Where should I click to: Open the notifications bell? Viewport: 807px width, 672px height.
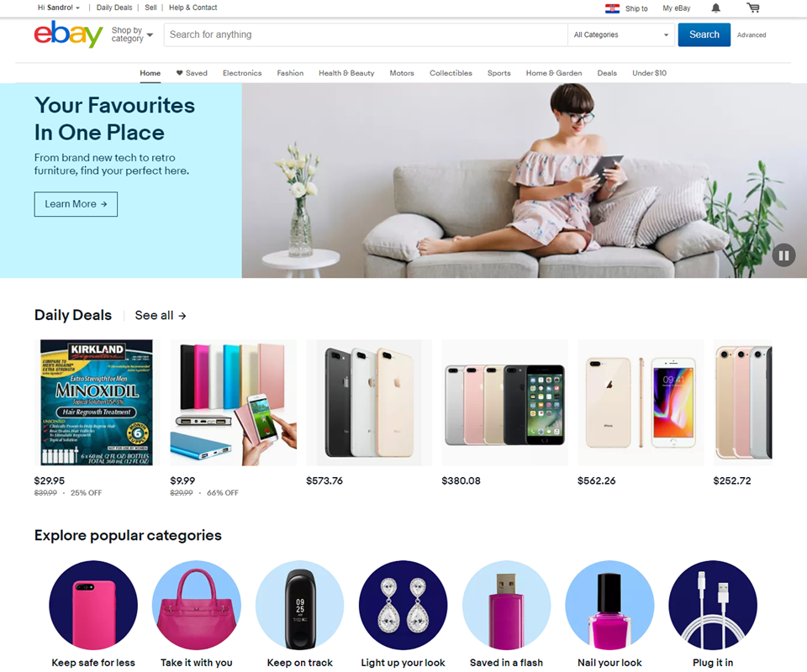(x=716, y=8)
